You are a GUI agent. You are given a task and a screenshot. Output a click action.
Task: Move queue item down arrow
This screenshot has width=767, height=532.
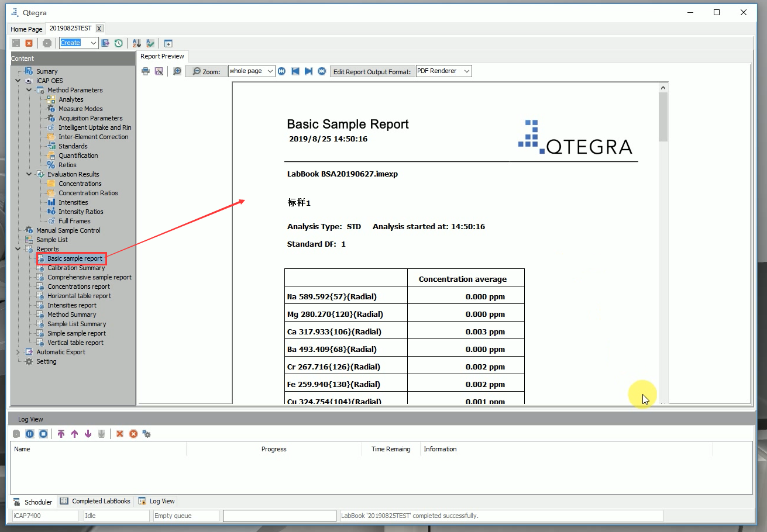[x=88, y=434]
